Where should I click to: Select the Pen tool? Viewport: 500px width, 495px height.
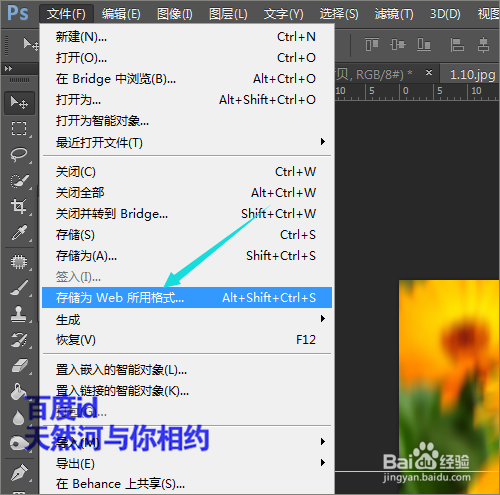coord(18,473)
